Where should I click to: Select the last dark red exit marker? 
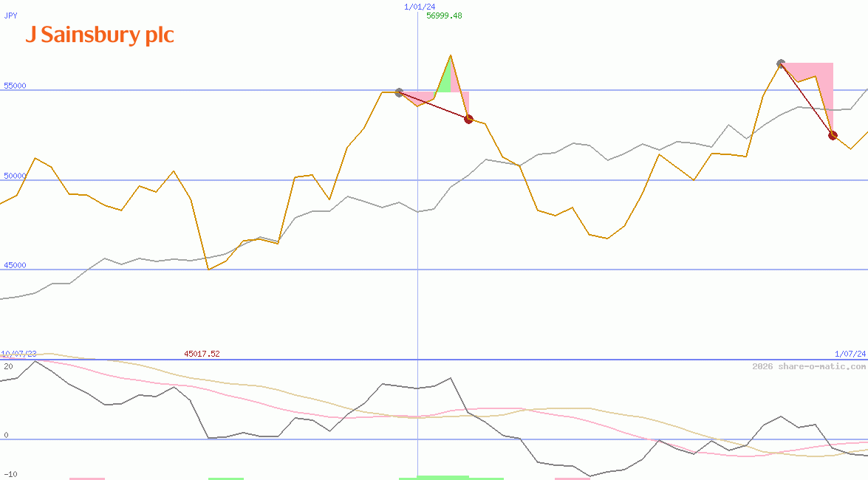pos(833,135)
